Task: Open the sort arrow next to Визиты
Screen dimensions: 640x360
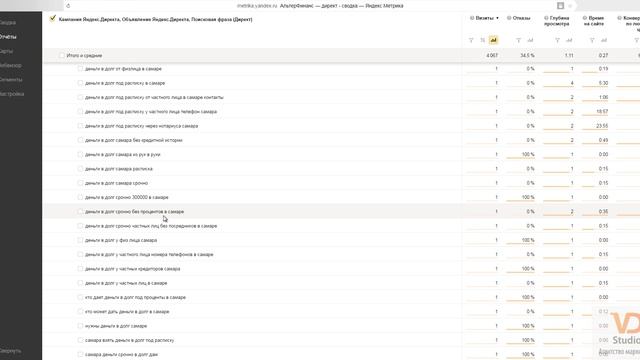Action: coord(497,18)
